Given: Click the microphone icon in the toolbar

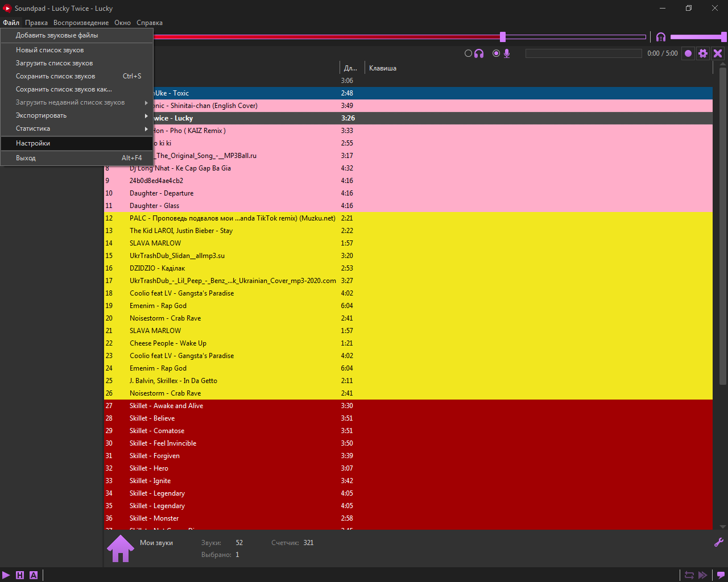Looking at the screenshot, I should (x=507, y=53).
